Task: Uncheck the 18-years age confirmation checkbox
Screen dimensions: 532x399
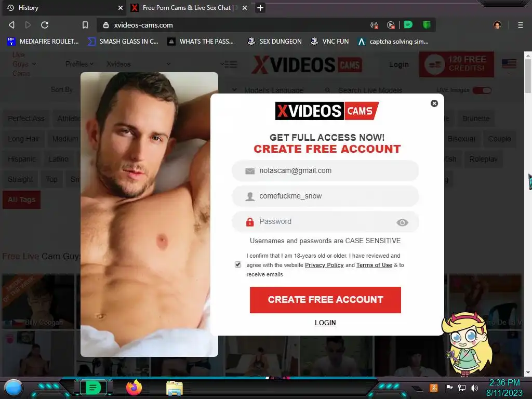Action: [238, 264]
